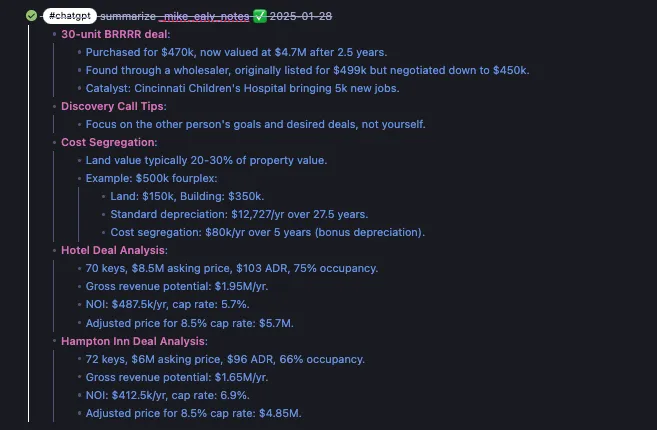Click the green checkmark done emoji
Image resolution: width=657 pixels, height=430 pixels.
tap(259, 16)
